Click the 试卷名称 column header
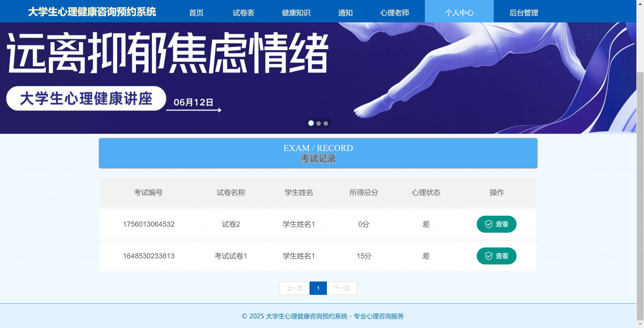 coord(231,192)
